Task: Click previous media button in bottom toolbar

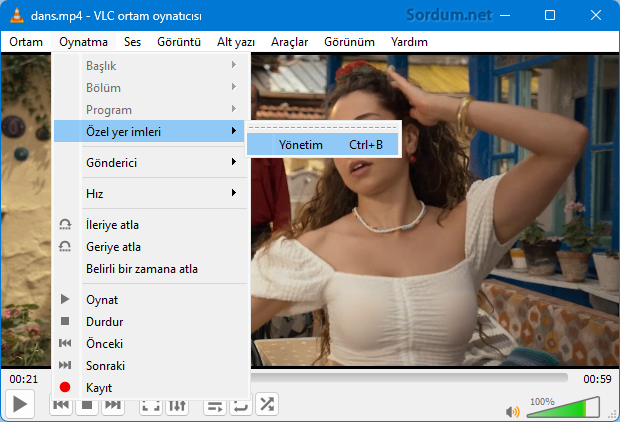Action: (x=61, y=407)
